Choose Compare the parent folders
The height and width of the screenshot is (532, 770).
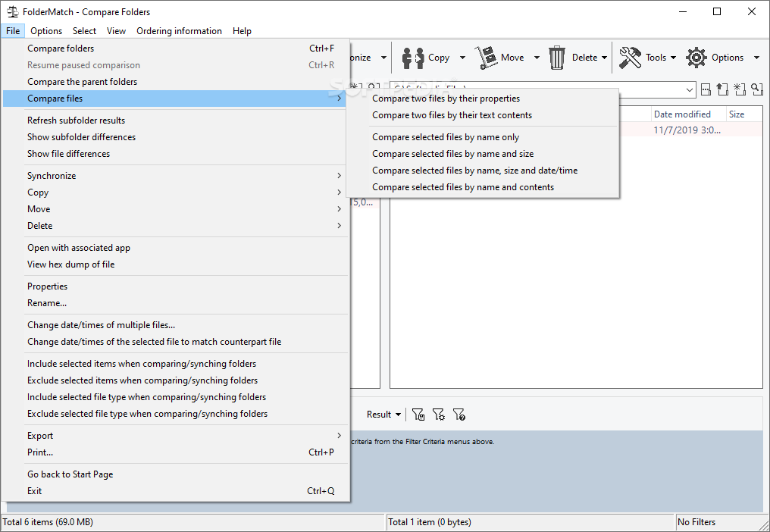coord(175,82)
